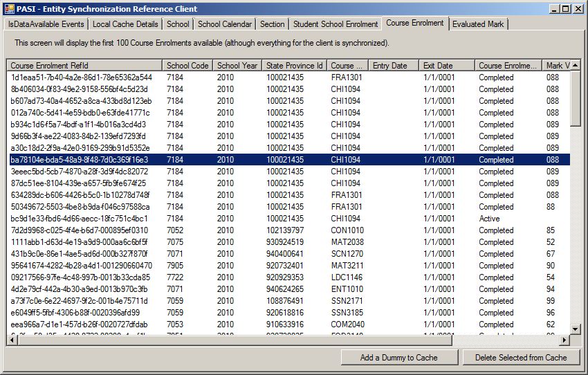
Task: Click Delete Selected from Cache button
Action: (522, 357)
